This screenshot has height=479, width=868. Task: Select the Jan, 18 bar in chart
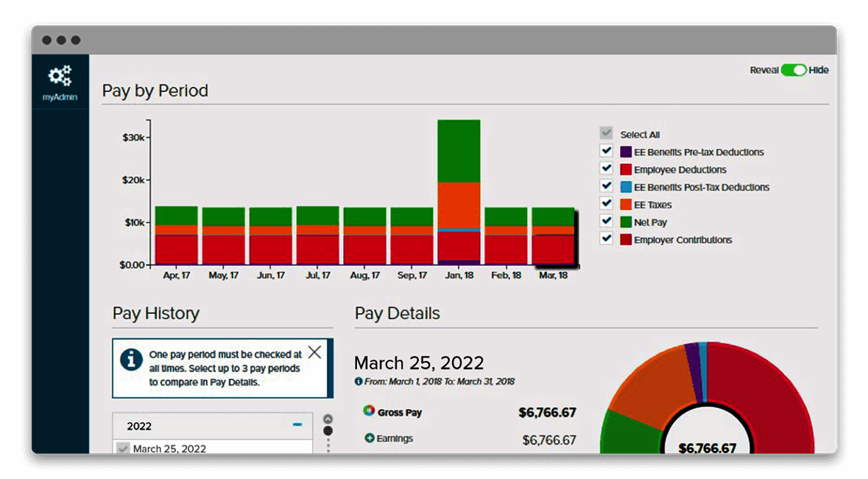pos(459,192)
